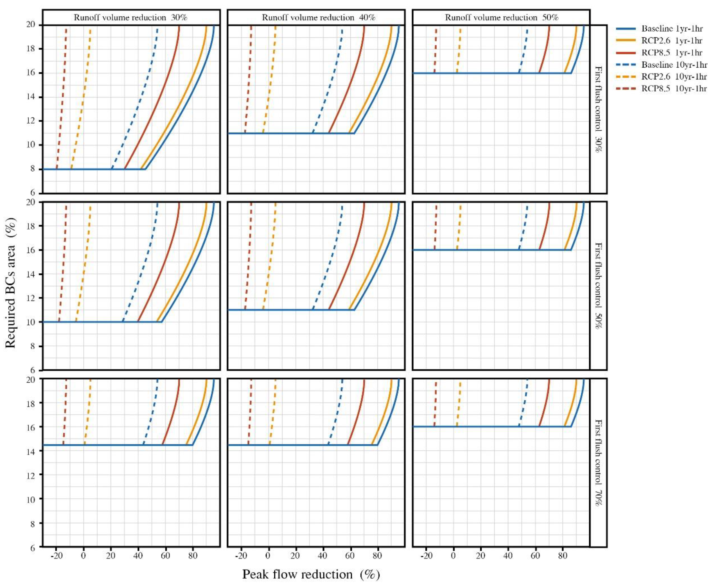Click the 40 x-axis tick in bottom-middle panel
Screen dimensions: 711x588
coord(323,556)
